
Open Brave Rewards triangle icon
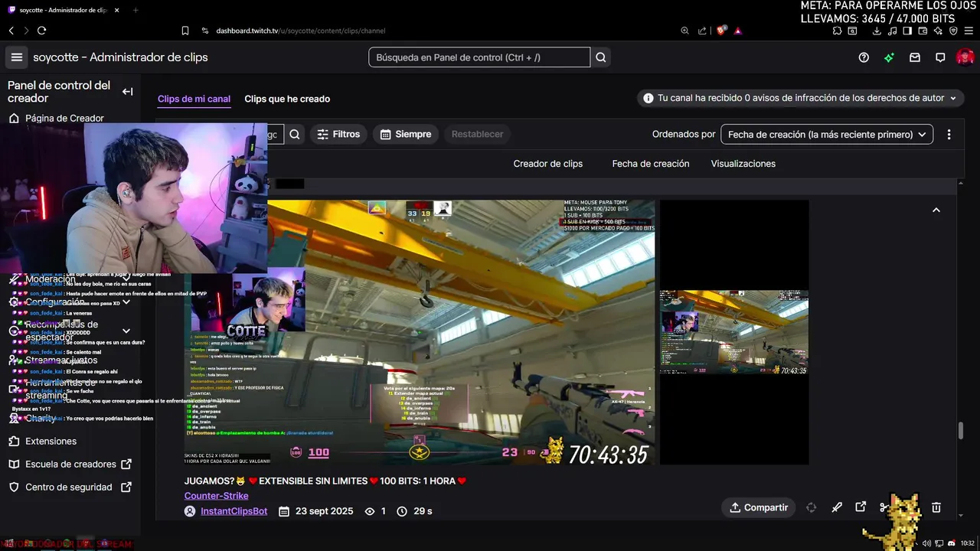(x=738, y=31)
